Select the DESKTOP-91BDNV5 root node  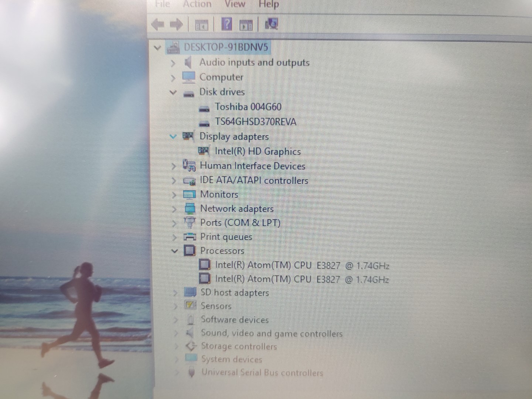pyautogui.click(x=226, y=47)
